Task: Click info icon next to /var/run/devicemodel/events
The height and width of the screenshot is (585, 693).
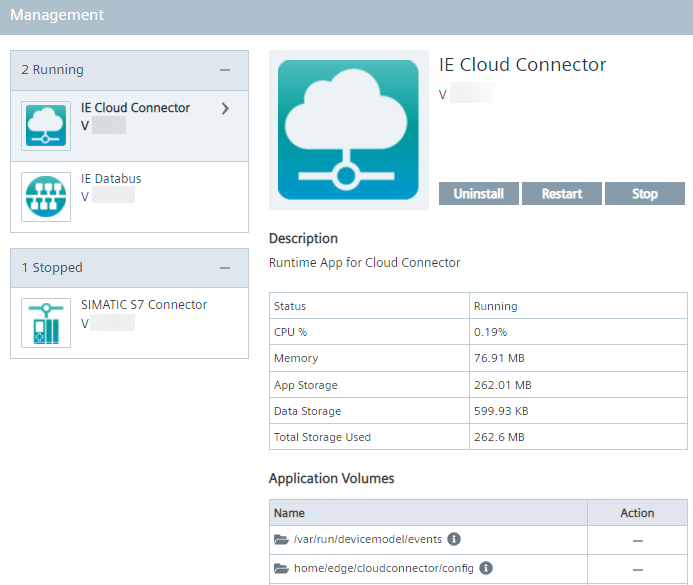Action: point(454,539)
